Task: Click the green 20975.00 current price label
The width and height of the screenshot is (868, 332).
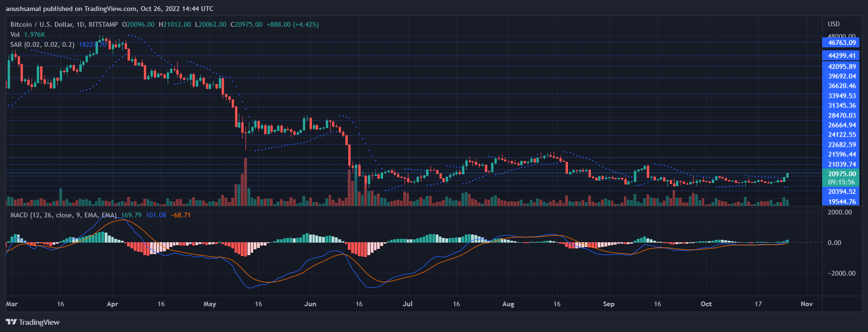Action: coord(842,174)
